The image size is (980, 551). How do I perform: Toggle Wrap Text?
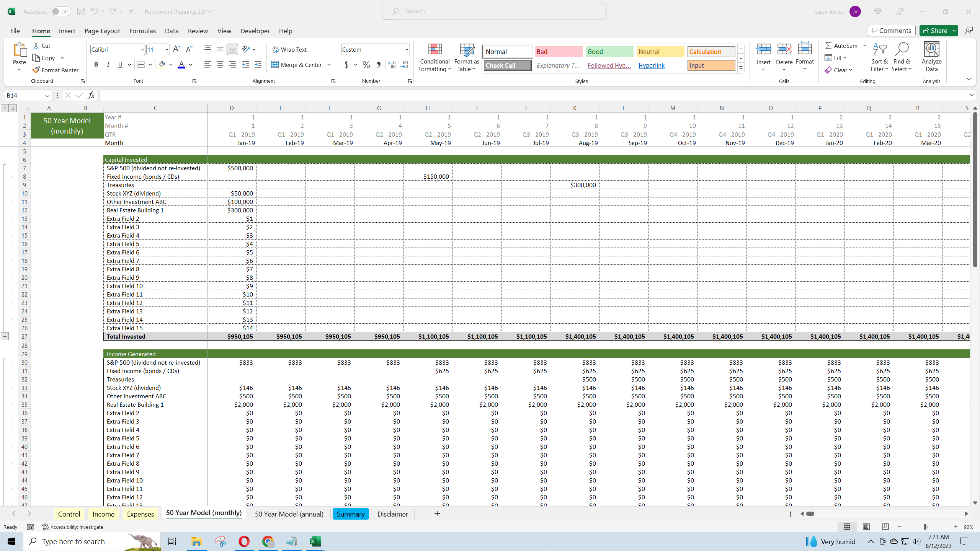coord(289,49)
